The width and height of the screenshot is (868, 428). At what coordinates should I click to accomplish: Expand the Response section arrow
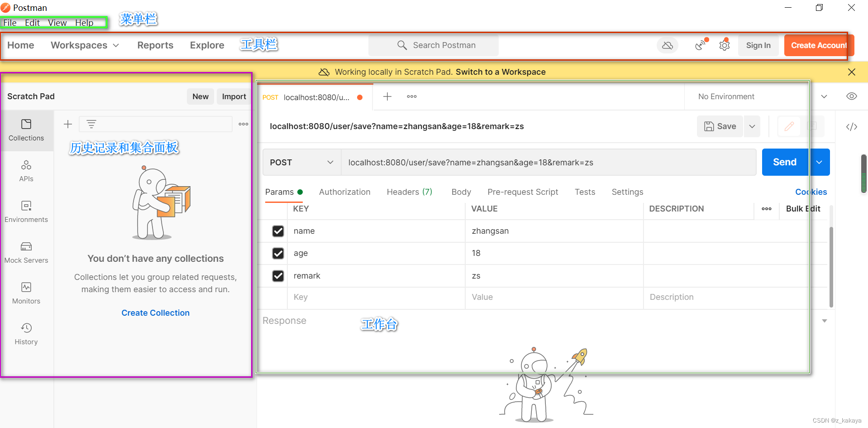tap(825, 321)
